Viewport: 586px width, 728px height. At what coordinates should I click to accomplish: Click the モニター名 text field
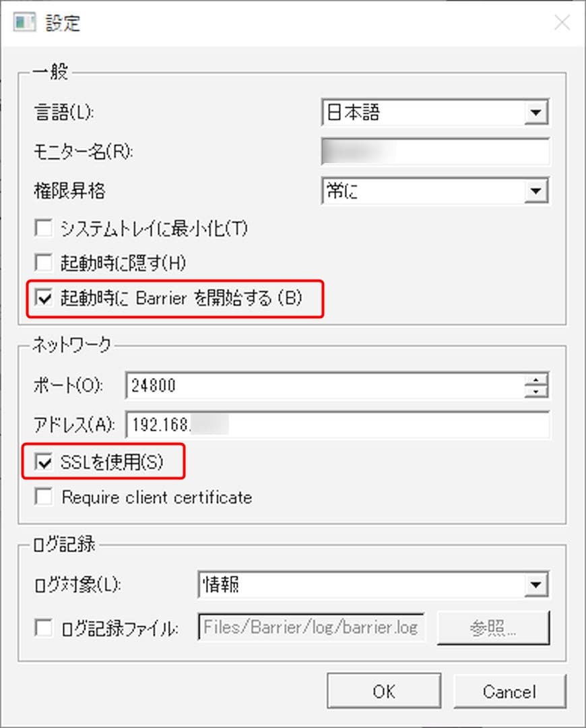(x=434, y=152)
